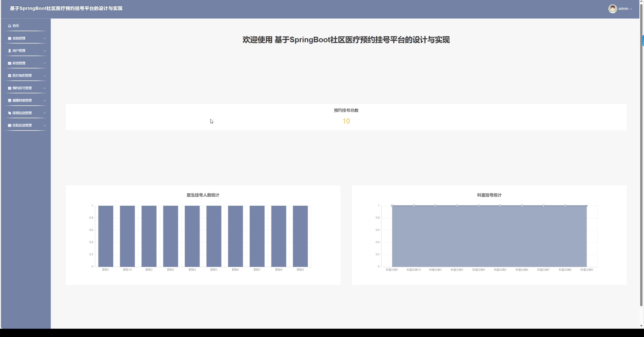Expand 预约挂号管理 using its chevron arrow

(45, 88)
